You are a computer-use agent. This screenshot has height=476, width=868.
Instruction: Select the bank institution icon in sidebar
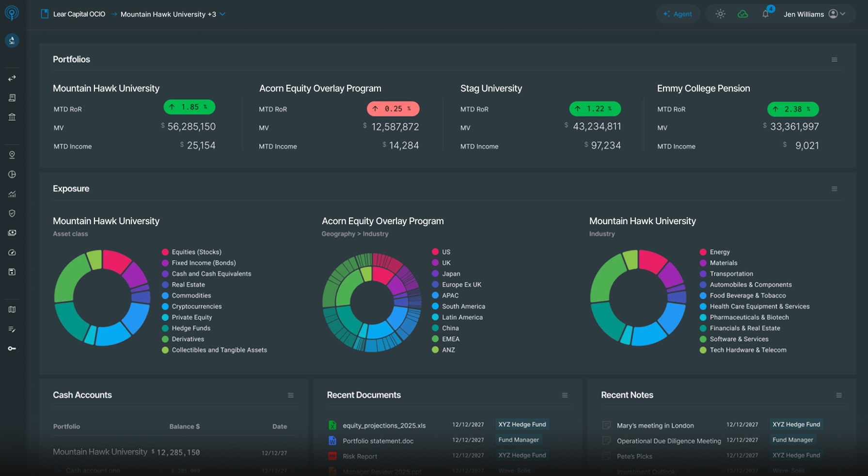[12, 116]
